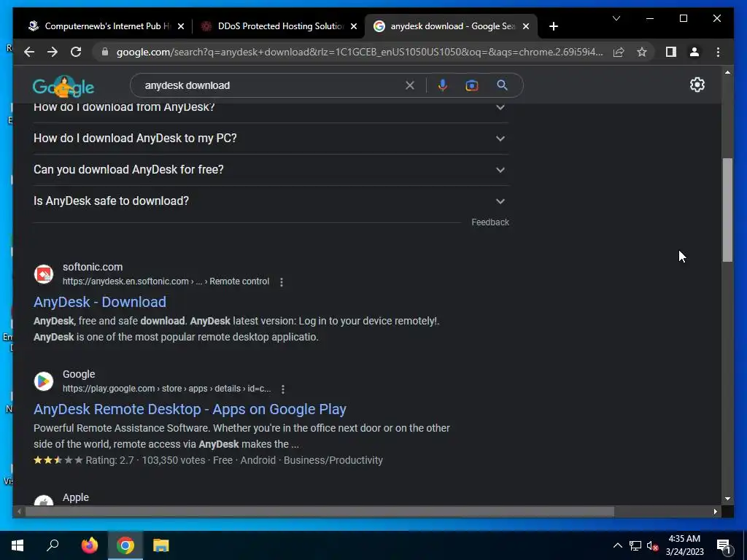View site information via padlock icon

pyautogui.click(x=105, y=52)
